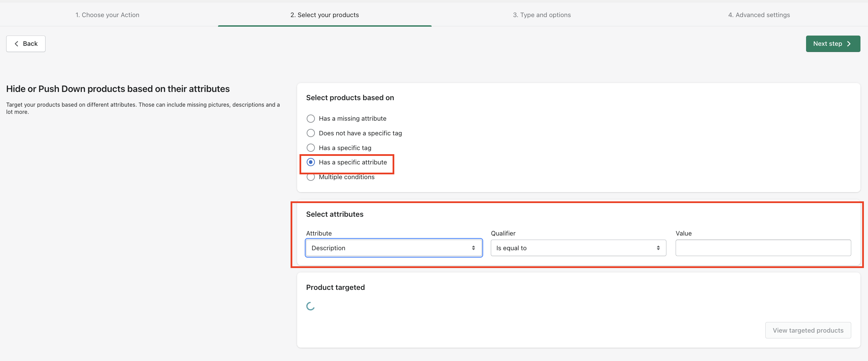Select the 'Has a missing attribute' radio
Image resolution: width=868 pixels, height=361 pixels.
click(x=311, y=119)
